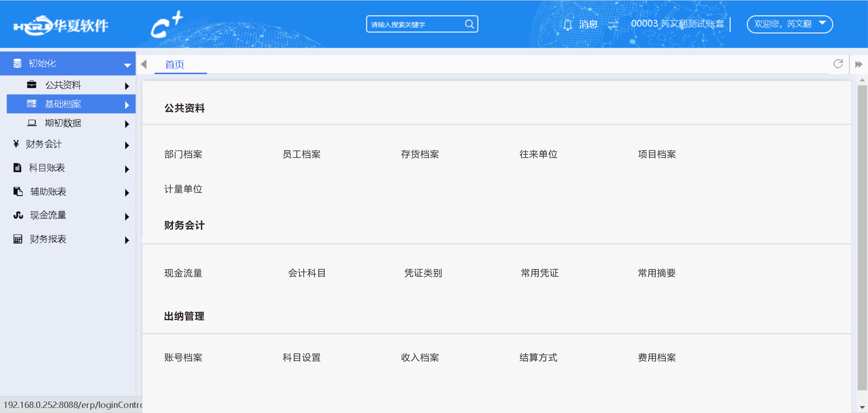Click the scrollbar up arrow
This screenshot has height=413, width=868.
tap(862, 80)
